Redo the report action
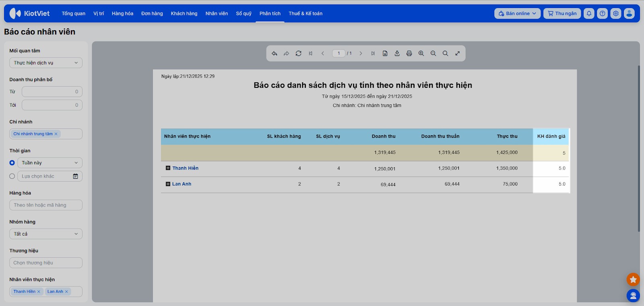Viewport: 644px width, 306px height. (287, 53)
